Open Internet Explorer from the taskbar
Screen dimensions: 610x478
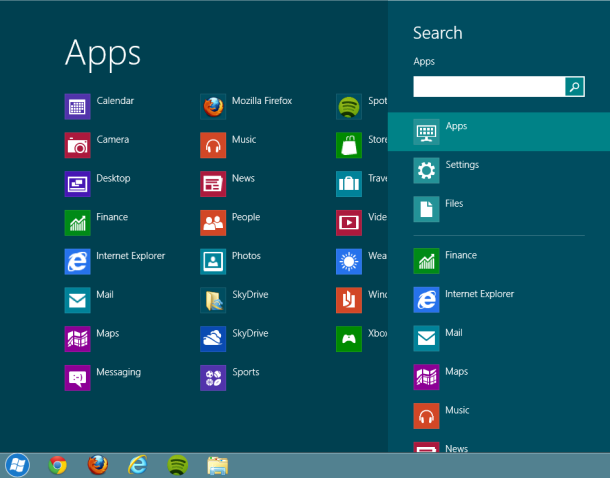click(x=138, y=465)
